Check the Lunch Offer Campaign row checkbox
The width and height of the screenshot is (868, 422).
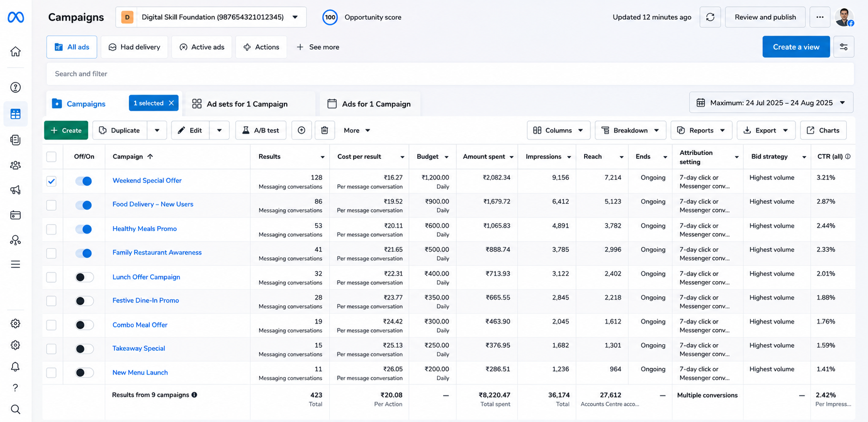52,277
